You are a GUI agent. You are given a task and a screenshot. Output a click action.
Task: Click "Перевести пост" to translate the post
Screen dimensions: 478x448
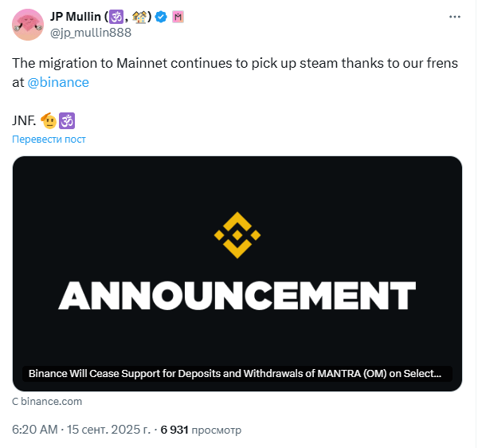pos(49,139)
